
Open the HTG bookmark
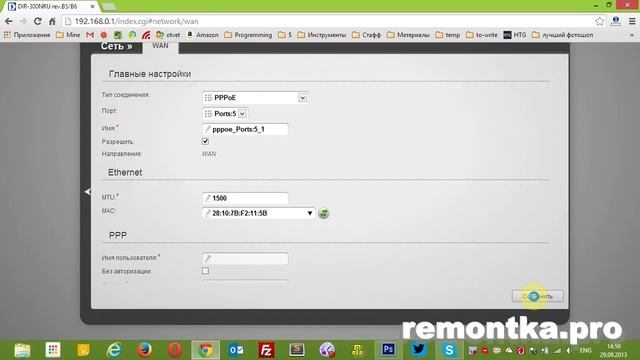515,35
